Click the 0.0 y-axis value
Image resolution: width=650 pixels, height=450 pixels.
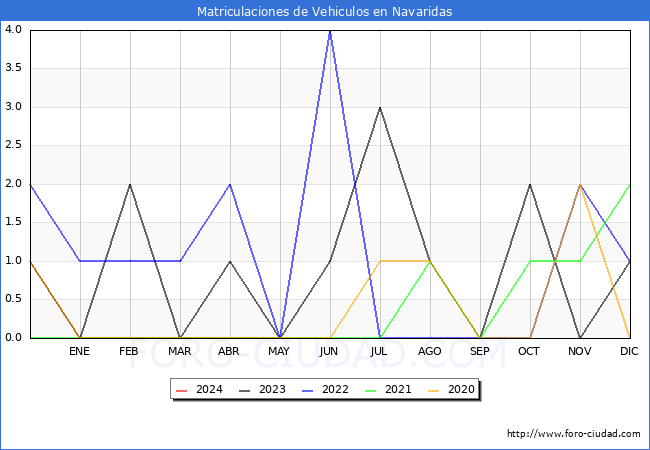click(13, 337)
